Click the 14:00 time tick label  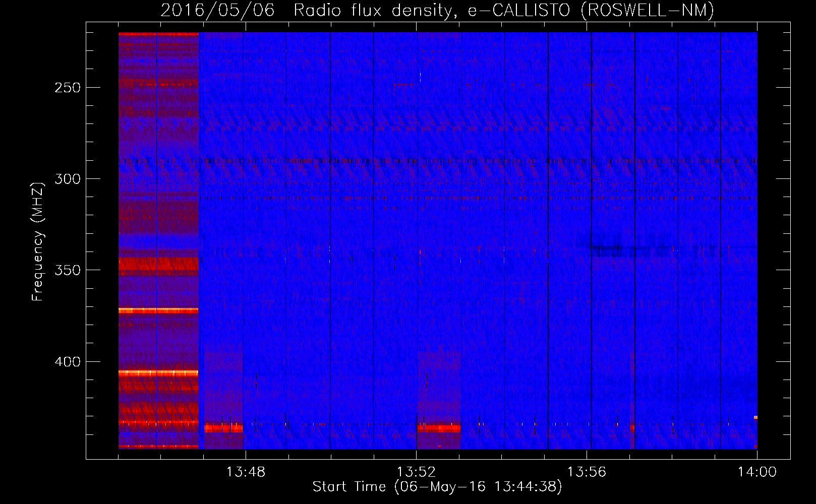click(x=757, y=472)
